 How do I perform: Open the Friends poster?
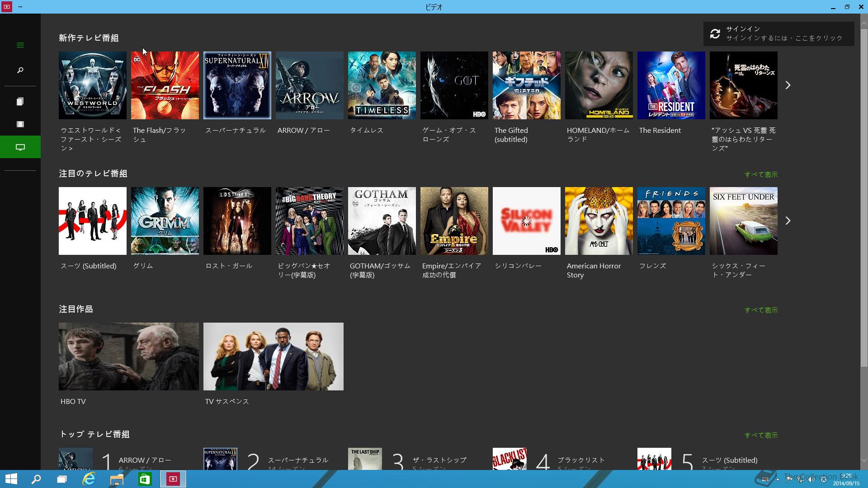(x=671, y=221)
